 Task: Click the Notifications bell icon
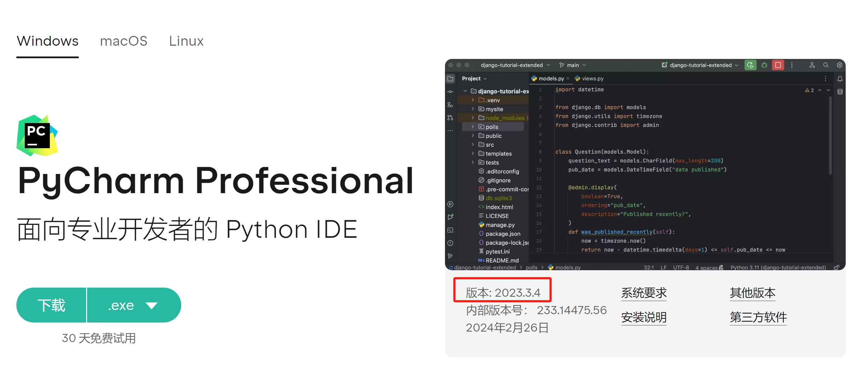[x=840, y=79]
